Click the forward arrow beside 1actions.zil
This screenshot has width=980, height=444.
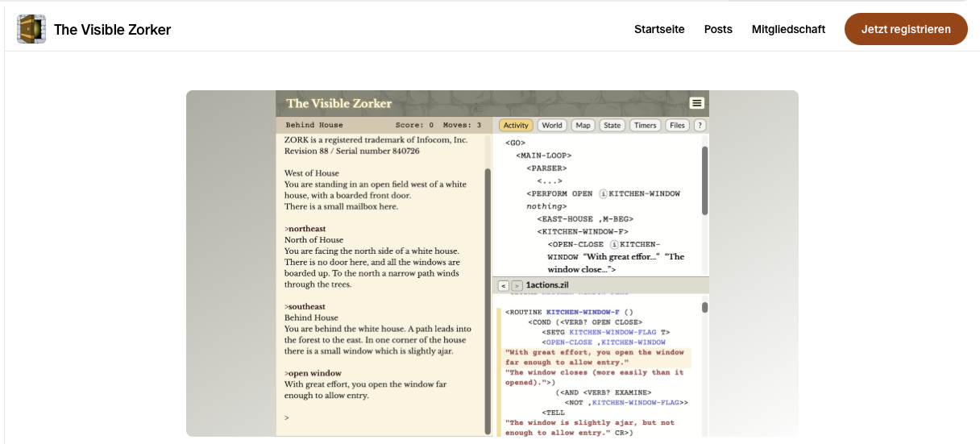tap(517, 285)
